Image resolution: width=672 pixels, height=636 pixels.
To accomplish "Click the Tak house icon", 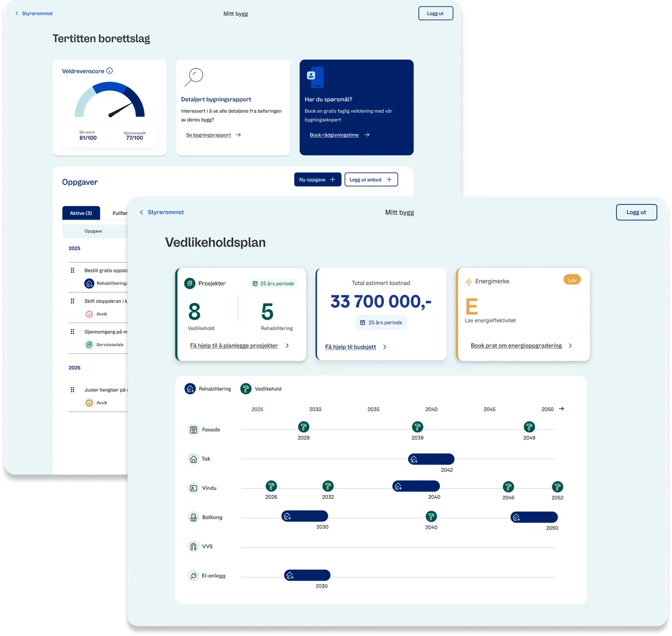I will point(193,459).
